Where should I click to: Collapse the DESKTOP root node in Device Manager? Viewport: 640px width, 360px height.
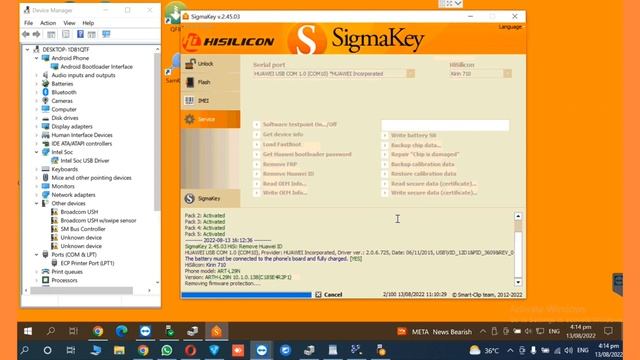pos(27,49)
